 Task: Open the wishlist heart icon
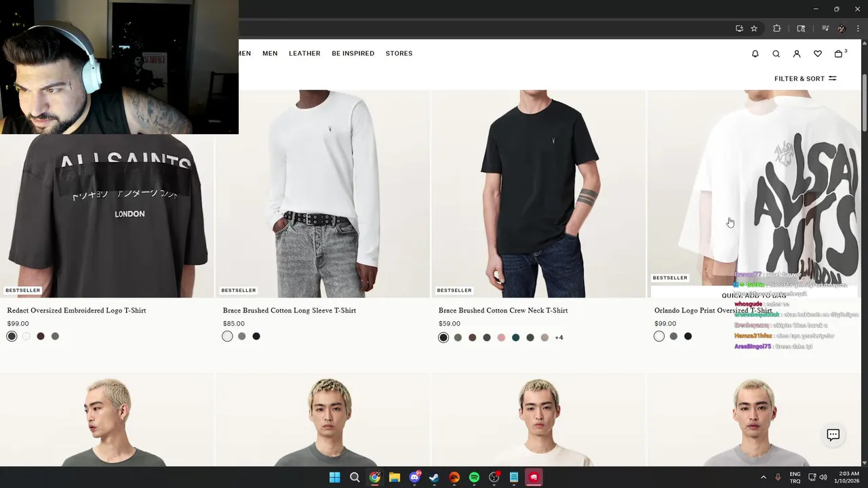818,54
